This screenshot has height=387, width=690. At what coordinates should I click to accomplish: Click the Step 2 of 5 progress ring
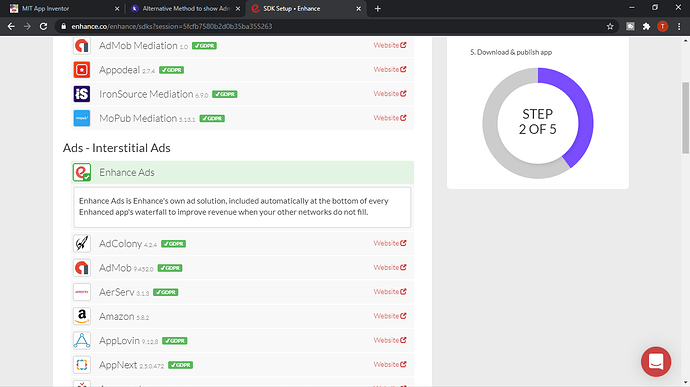pos(538,123)
